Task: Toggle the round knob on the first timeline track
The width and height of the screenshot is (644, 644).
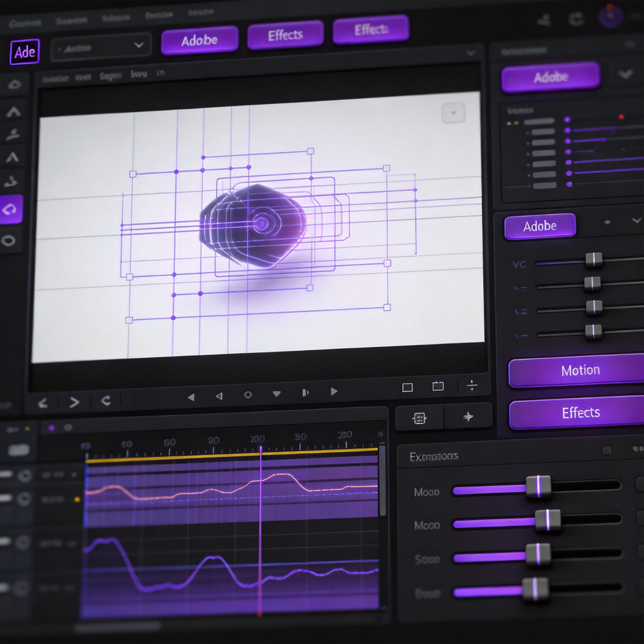Action: click(24, 476)
